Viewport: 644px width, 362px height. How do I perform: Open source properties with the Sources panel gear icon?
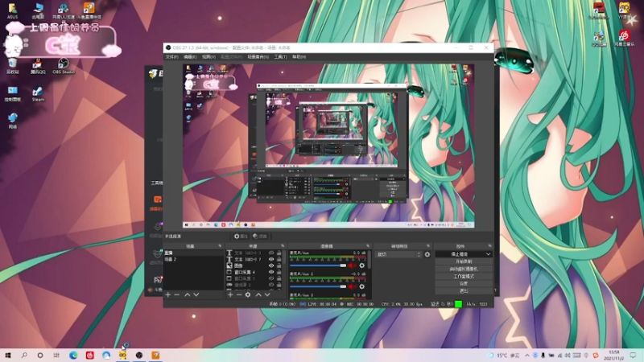click(x=248, y=294)
